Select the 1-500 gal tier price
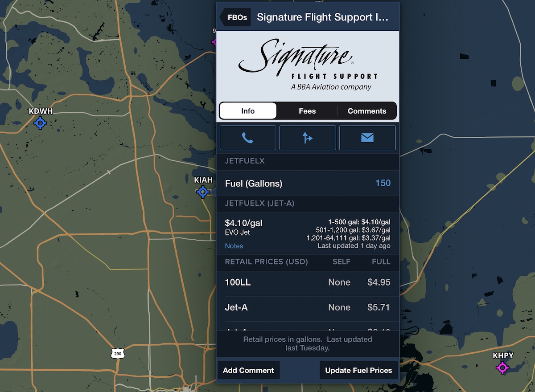This screenshot has height=392, width=535. pyautogui.click(x=359, y=222)
